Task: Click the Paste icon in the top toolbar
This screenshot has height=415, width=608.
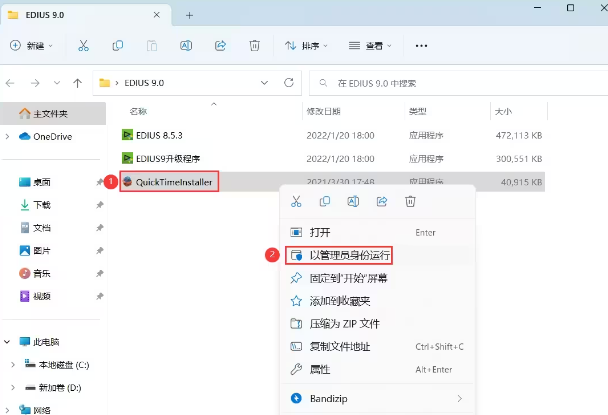Action: pos(152,46)
